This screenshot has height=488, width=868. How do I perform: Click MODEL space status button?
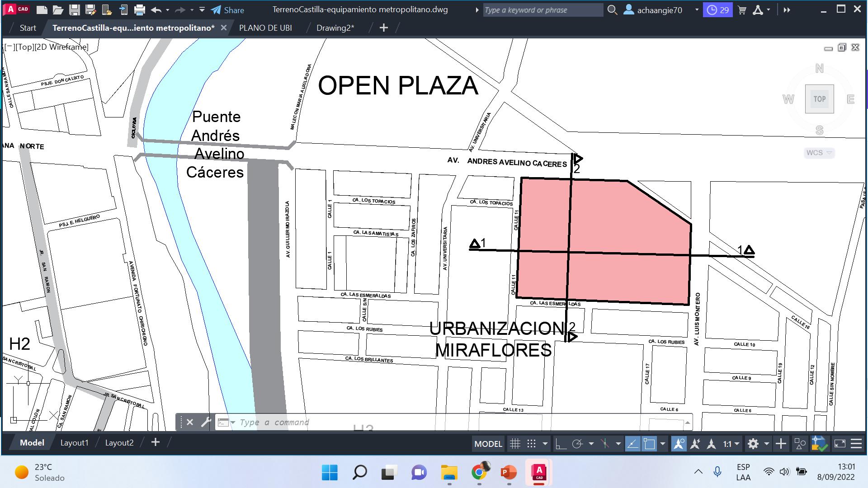pos(488,444)
